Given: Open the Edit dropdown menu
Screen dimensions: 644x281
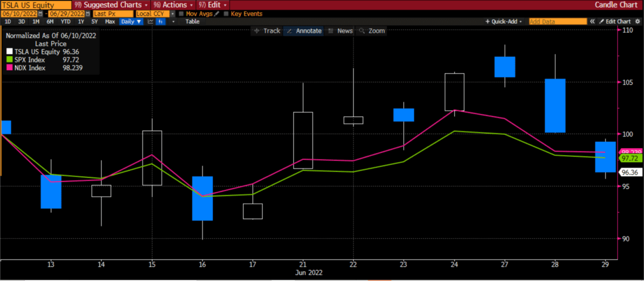Looking at the screenshot, I should pyautogui.click(x=213, y=5).
